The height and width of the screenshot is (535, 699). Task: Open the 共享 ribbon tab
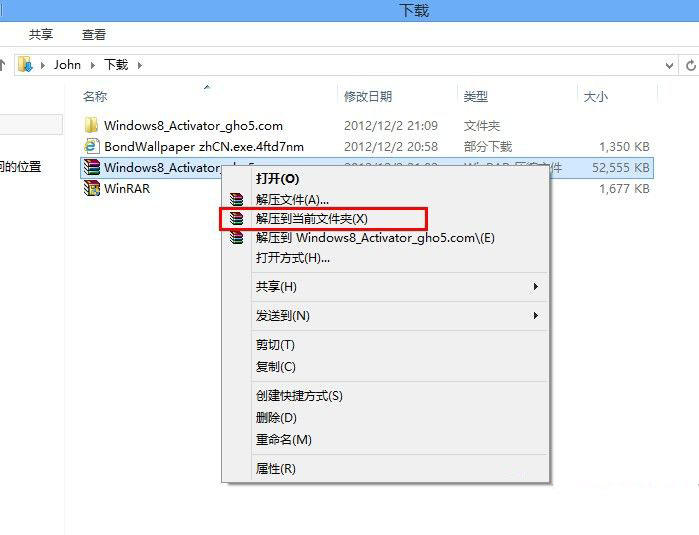tap(41, 34)
